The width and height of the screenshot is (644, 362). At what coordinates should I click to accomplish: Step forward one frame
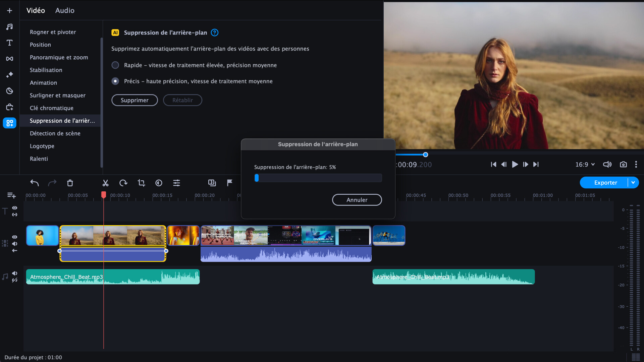tap(526, 164)
